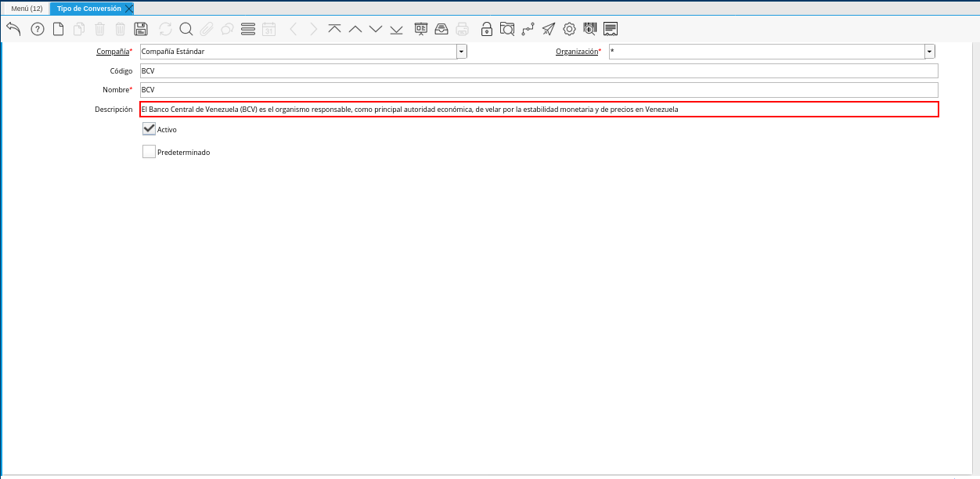
Task: Click the padlock record lock icon
Action: pos(487,29)
